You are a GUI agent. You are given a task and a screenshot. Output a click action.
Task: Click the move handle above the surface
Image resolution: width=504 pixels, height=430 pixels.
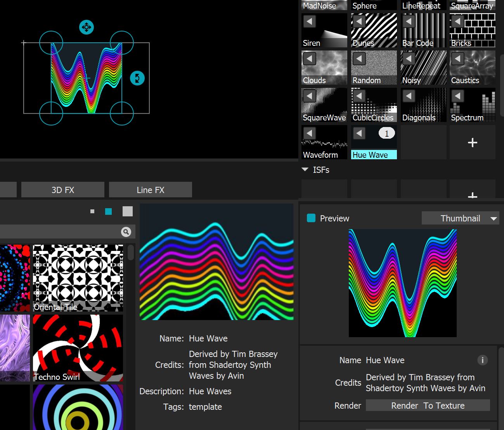[86, 28]
